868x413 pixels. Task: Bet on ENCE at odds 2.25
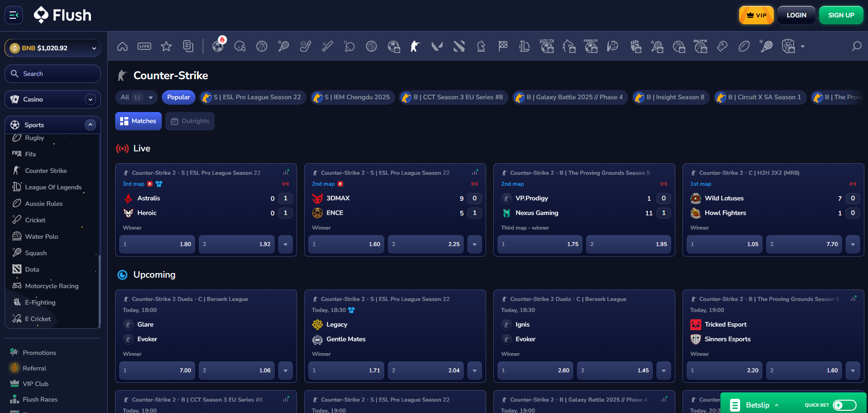click(426, 244)
